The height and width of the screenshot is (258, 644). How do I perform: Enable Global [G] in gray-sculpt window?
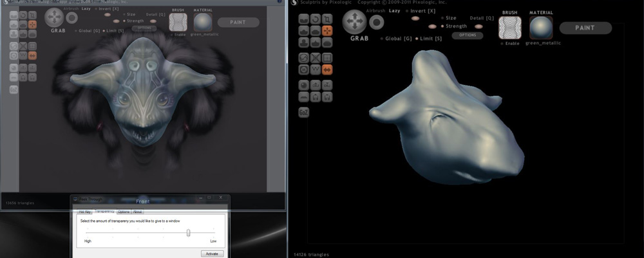point(396,39)
